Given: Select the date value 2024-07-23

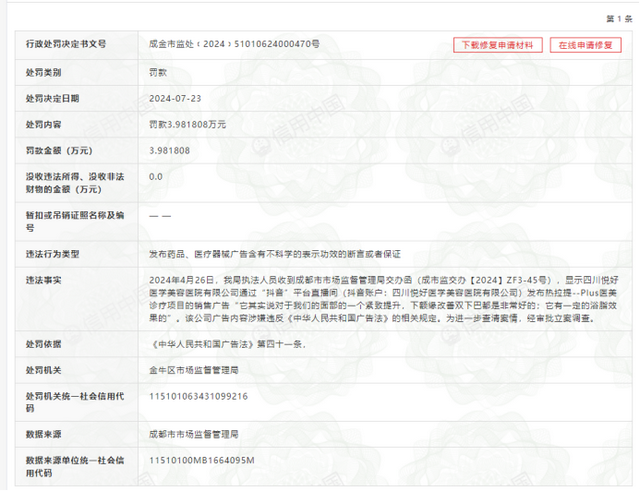Looking at the screenshot, I should tap(175, 98).
